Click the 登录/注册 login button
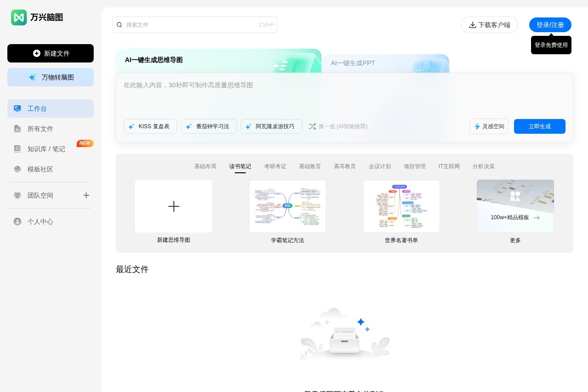This screenshot has height=392, width=588. (x=550, y=25)
